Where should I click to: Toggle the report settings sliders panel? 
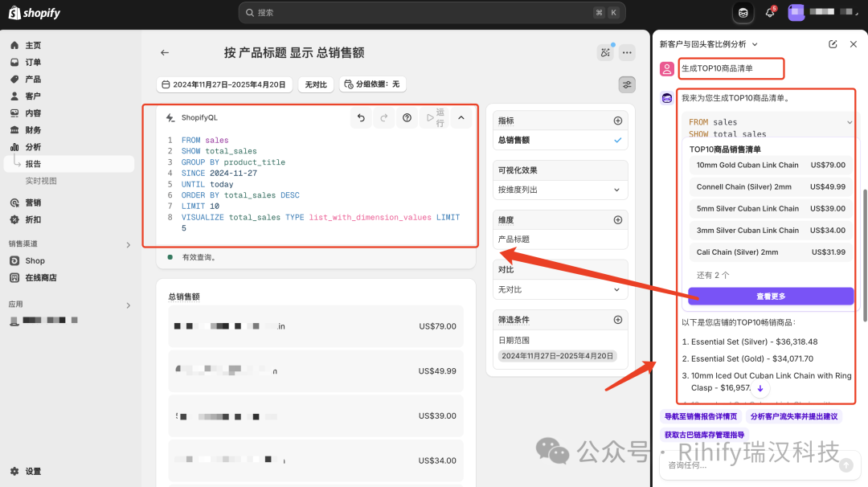[627, 84]
